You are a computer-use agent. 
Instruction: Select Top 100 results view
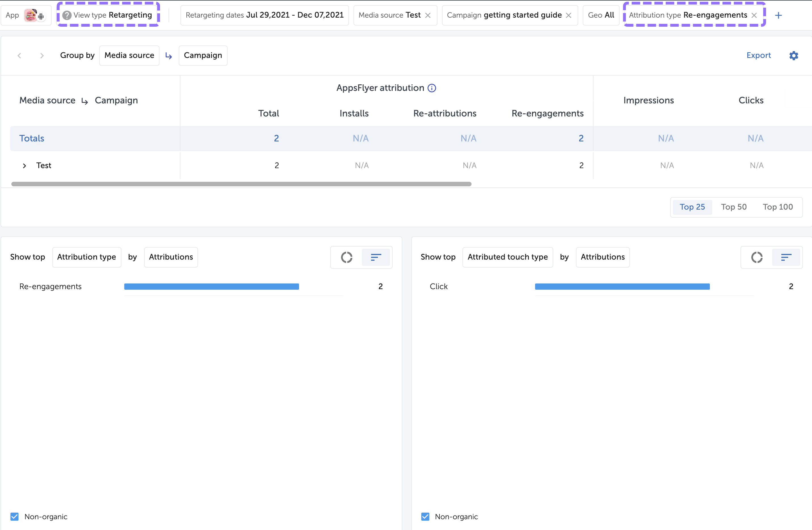[x=778, y=207]
